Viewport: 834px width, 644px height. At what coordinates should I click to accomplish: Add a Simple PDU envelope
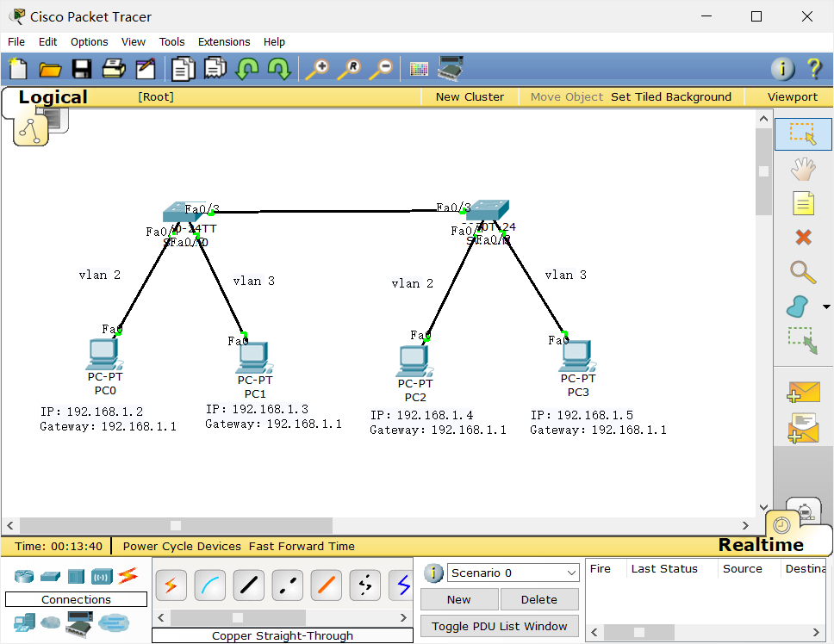pyautogui.click(x=803, y=392)
